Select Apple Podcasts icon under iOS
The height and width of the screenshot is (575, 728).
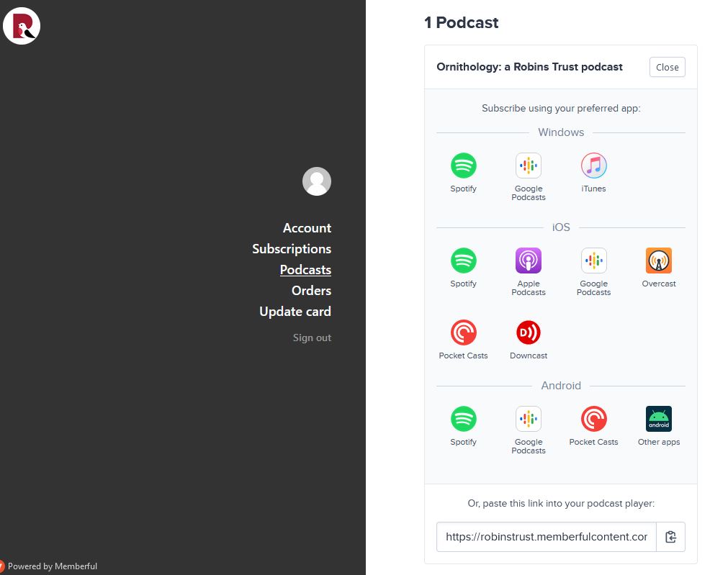pos(529,261)
